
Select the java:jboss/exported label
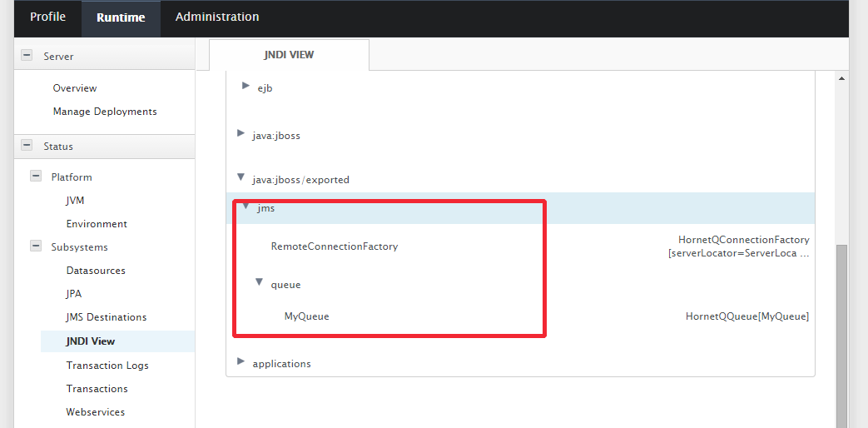coord(300,180)
